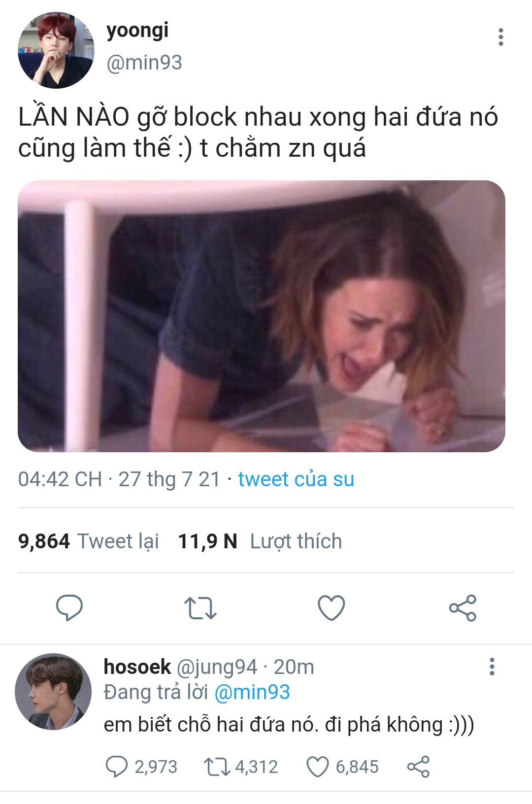Tap the @min93 handle under yoongi

(144, 63)
